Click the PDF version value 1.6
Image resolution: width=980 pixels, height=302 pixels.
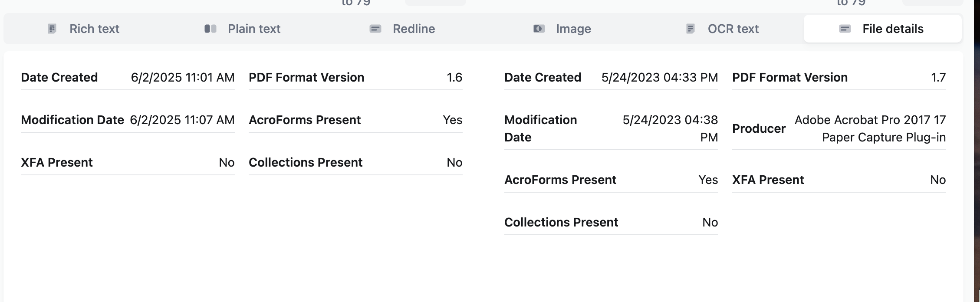(454, 78)
